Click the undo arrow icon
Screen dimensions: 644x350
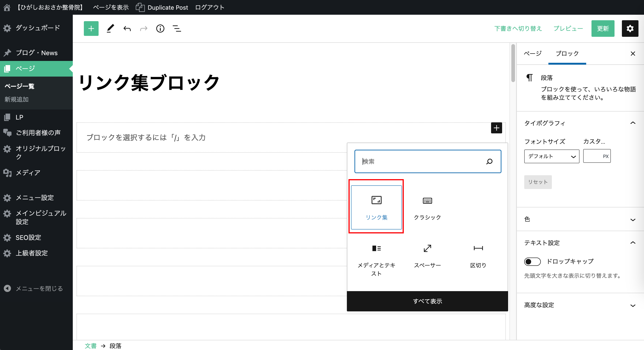127,29
